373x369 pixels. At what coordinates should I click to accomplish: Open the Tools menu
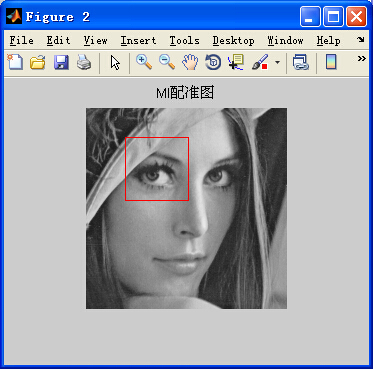(184, 41)
